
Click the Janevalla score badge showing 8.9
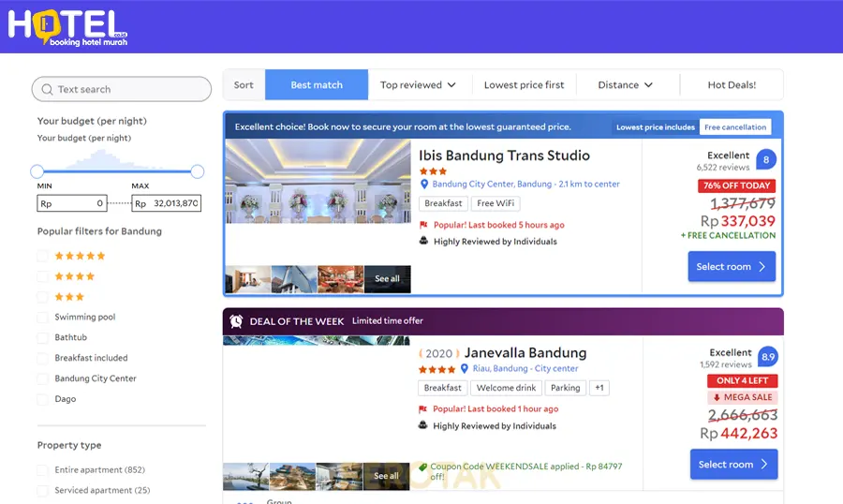tap(768, 357)
